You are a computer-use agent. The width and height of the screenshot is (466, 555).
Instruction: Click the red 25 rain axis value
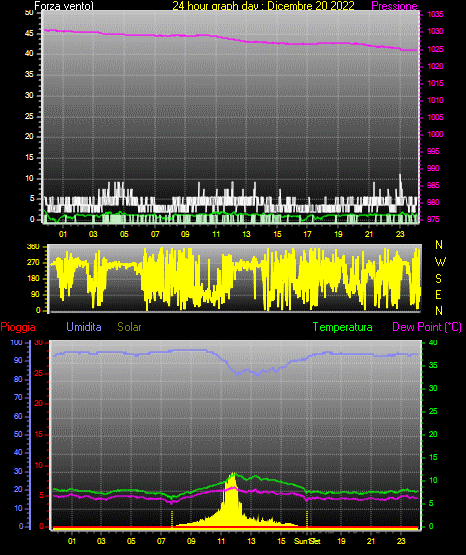(x=39, y=373)
